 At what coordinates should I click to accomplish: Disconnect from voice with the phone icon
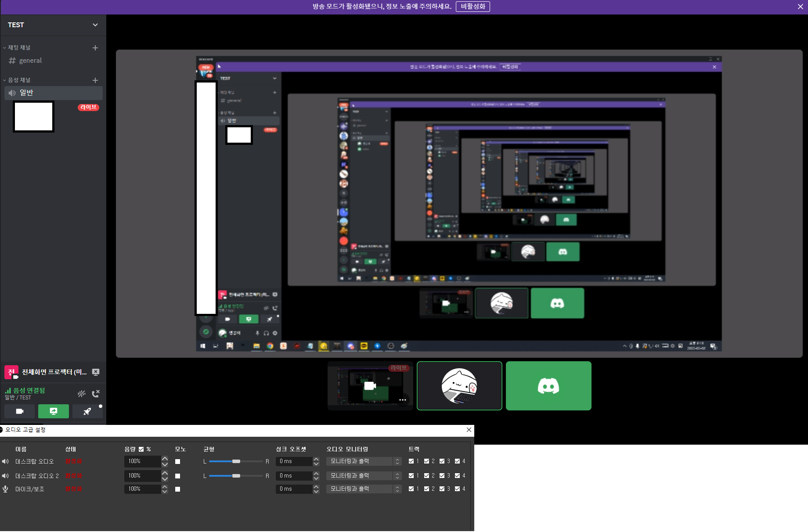point(96,394)
